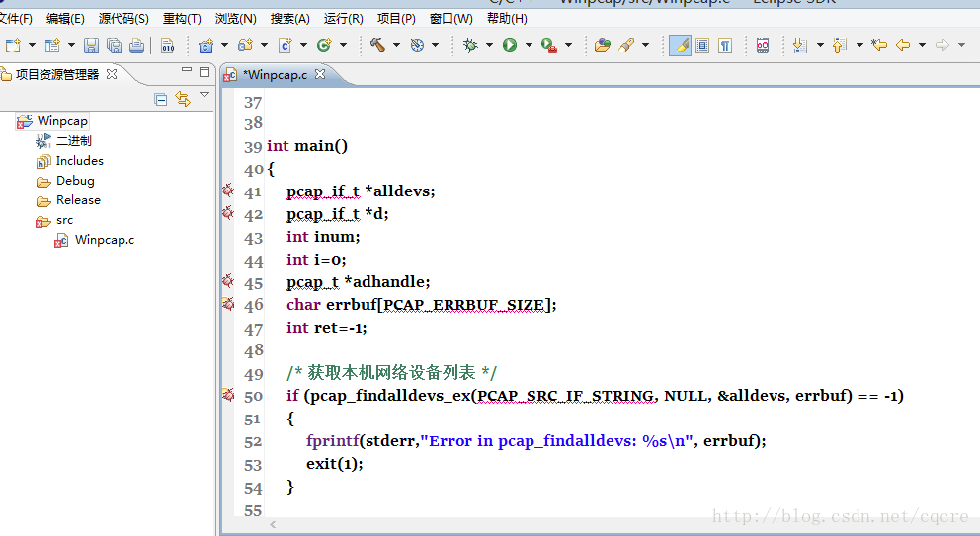Viewport: 980px width, 536px height.
Task: Click the new C++ class icon
Action: 324,45
